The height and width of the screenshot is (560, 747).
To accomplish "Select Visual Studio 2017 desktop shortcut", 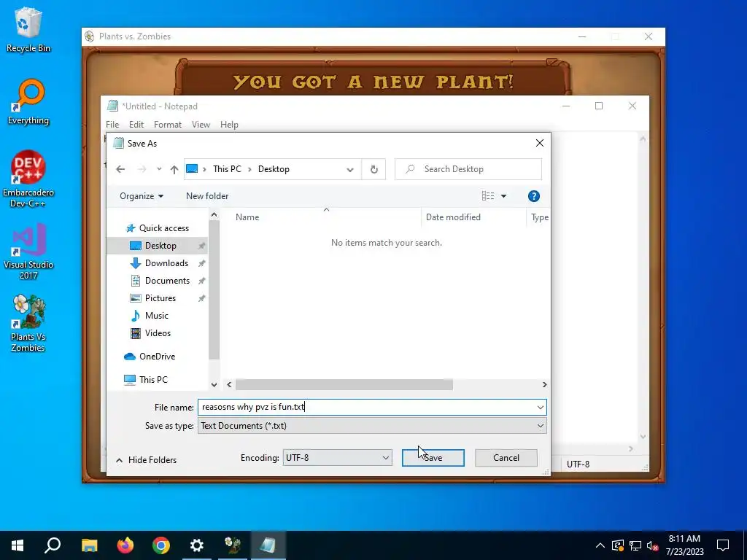I will coord(28,251).
